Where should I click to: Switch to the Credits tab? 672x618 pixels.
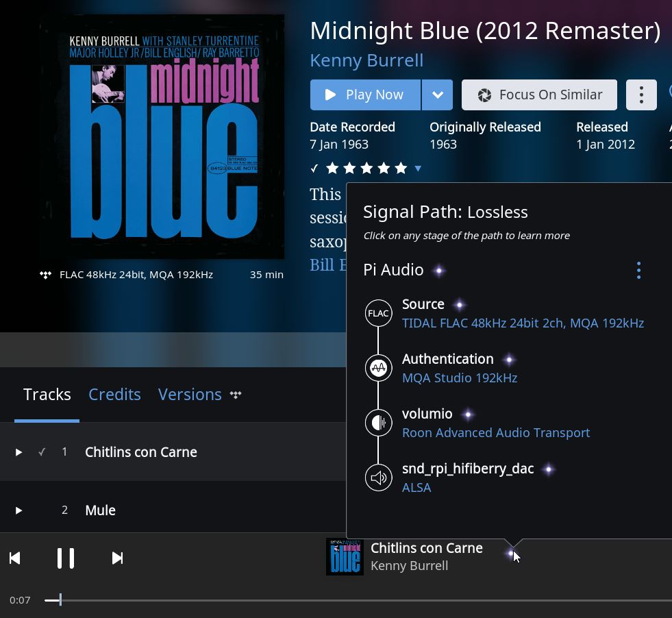[114, 395]
